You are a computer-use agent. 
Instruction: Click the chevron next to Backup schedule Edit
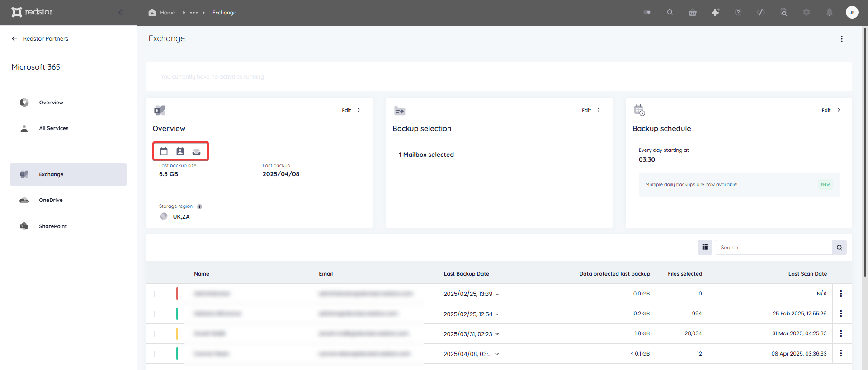click(x=839, y=110)
